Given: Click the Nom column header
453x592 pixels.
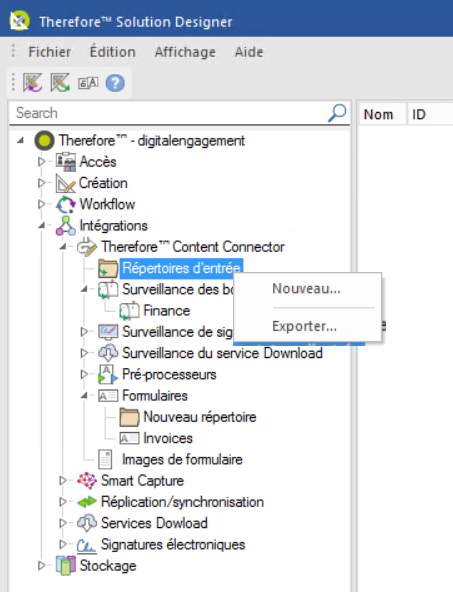Looking at the screenshot, I should point(381,114).
